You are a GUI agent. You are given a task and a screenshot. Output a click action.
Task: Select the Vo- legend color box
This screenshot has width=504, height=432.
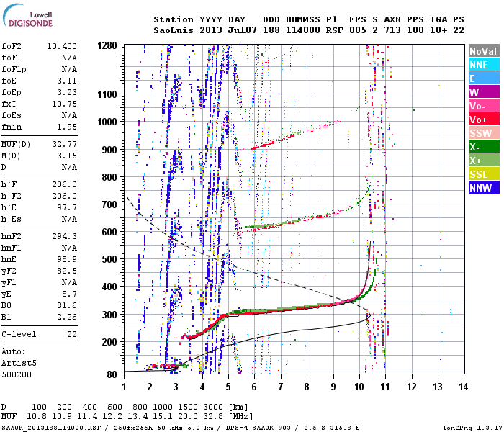[x=484, y=105]
